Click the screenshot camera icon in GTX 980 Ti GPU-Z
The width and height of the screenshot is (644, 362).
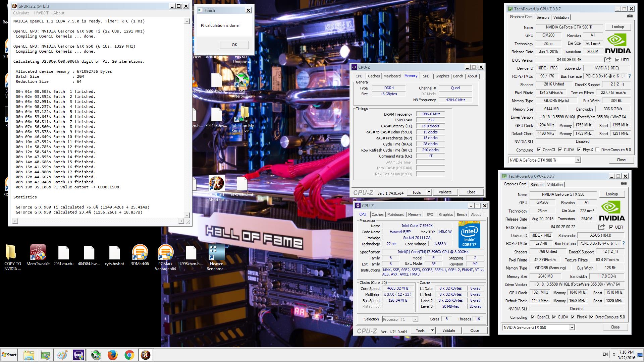pyautogui.click(x=630, y=16)
